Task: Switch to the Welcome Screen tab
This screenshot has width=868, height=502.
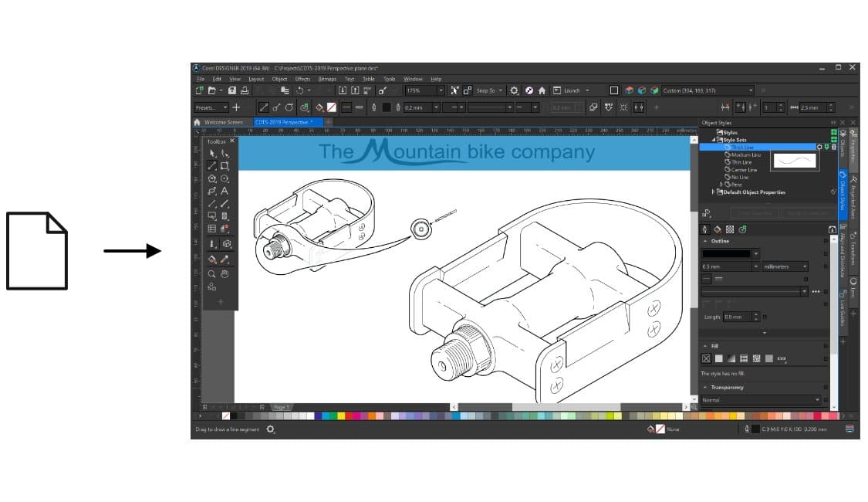Action: click(x=222, y=122)
